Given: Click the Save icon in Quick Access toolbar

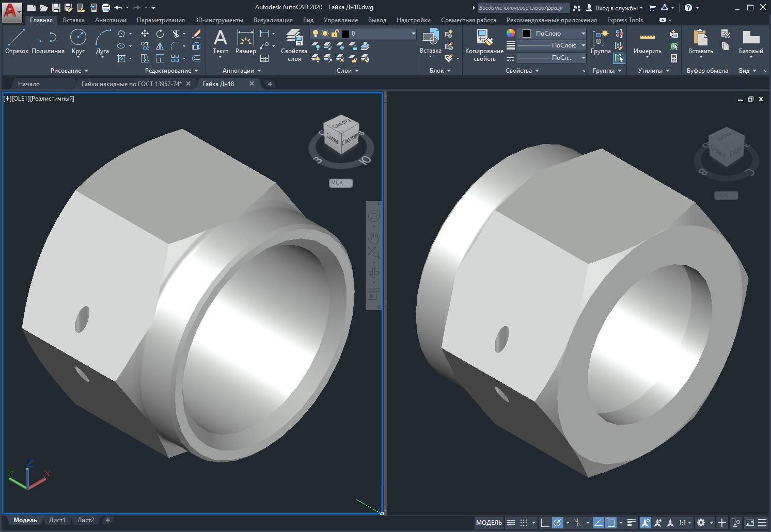Looking at the screenshot, I should point(56,8).
